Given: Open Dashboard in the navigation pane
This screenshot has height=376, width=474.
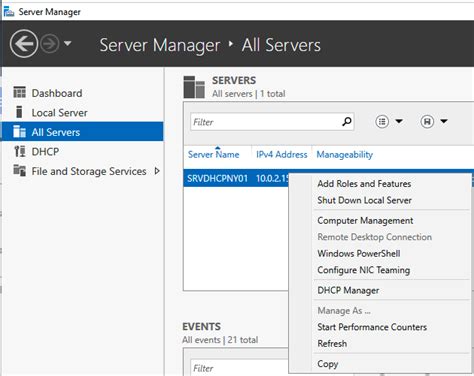Looking at the screenshot, I should [x=57, y=93].
